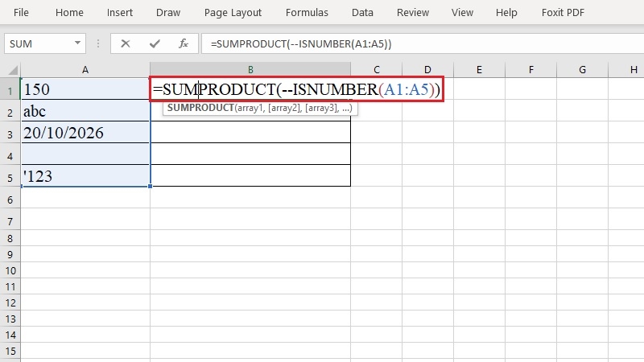Confirm the formula with the checkmark icon
The image size is (644, 362).
point(155,43)
